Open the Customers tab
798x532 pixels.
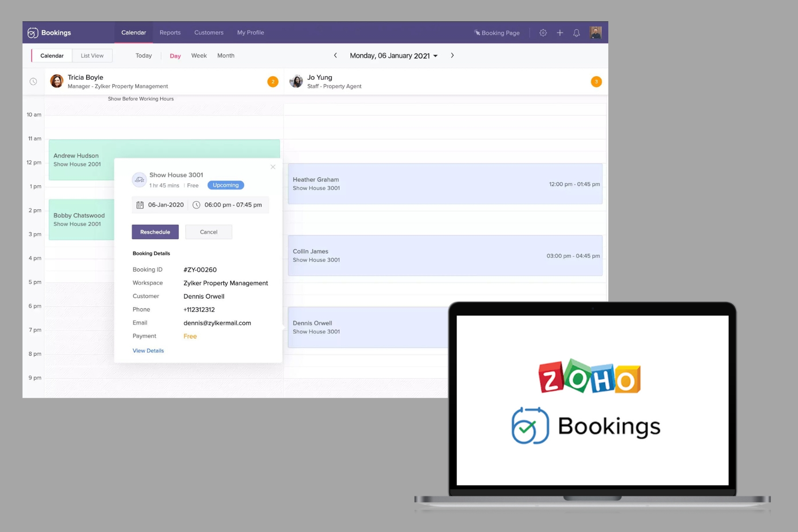pos(208,33)
